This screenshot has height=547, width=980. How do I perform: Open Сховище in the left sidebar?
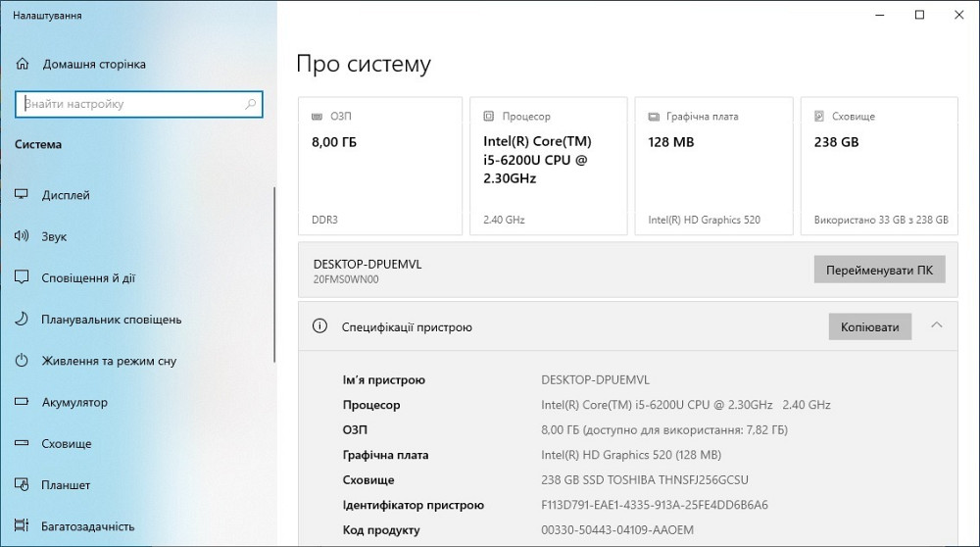(x=67, y=444)
